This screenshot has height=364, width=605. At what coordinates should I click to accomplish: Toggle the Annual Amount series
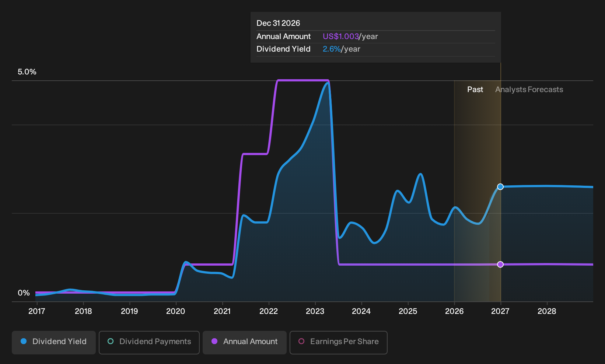(245, 343)
